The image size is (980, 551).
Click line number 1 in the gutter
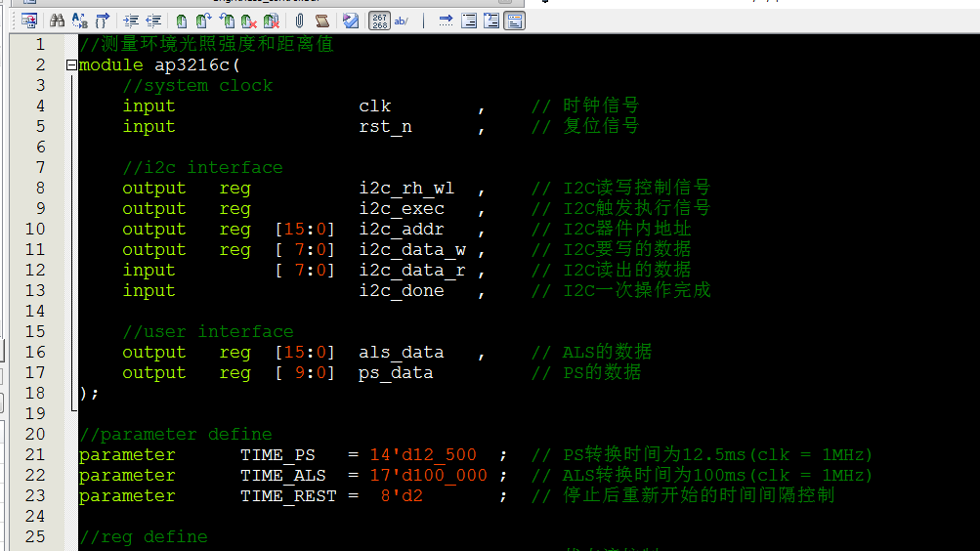pos(40,44)
